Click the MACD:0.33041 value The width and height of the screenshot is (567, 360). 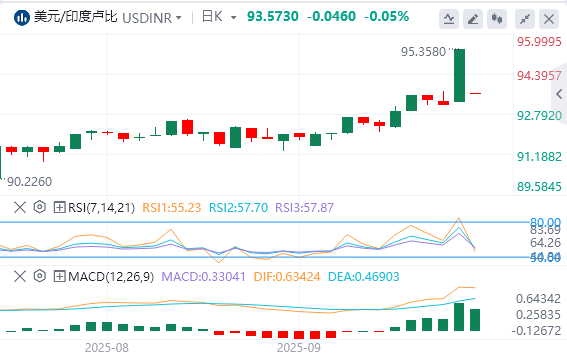click(203, 277)
